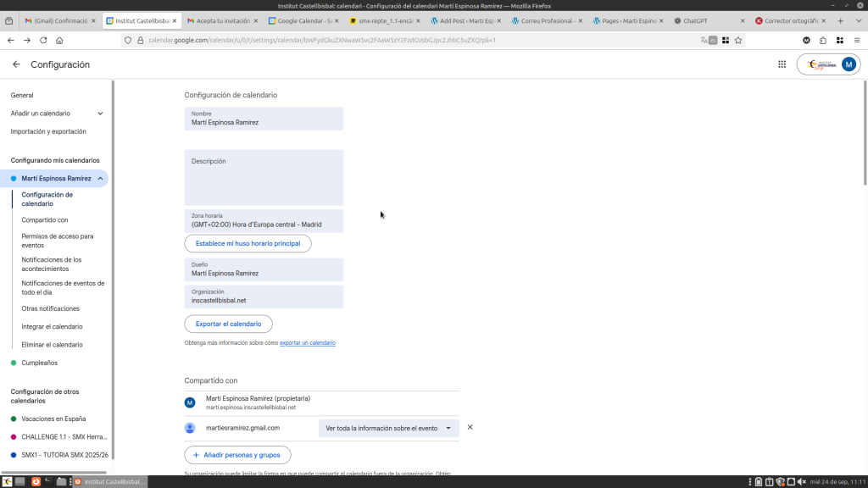Screen dimensions: 868x488
Task: Bookmark this page with star icon
Action: [x=738, y=40]
